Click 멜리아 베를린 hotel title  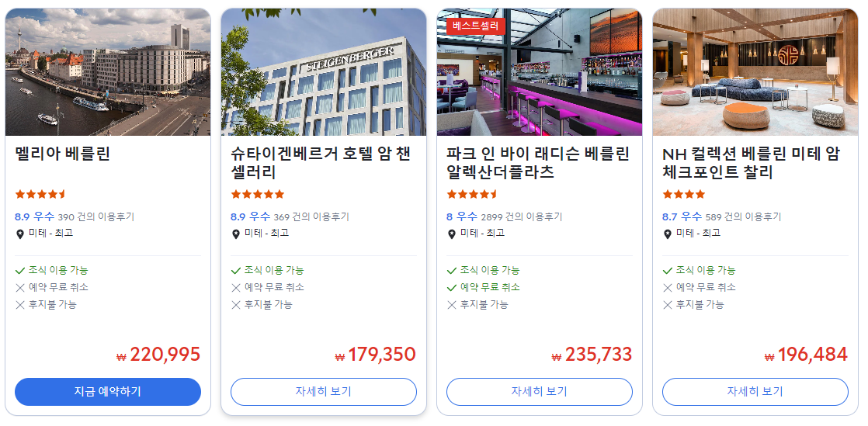(x=63, y=153)
